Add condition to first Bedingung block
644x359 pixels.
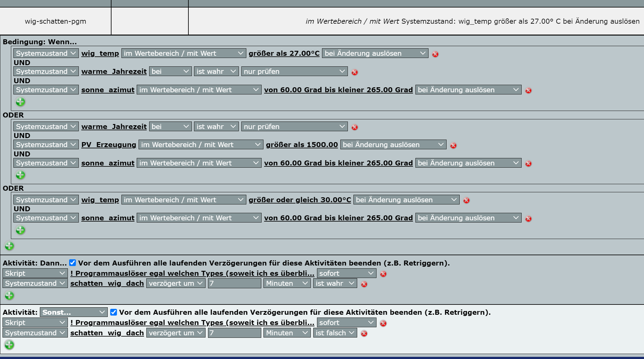tap(21, 102)
